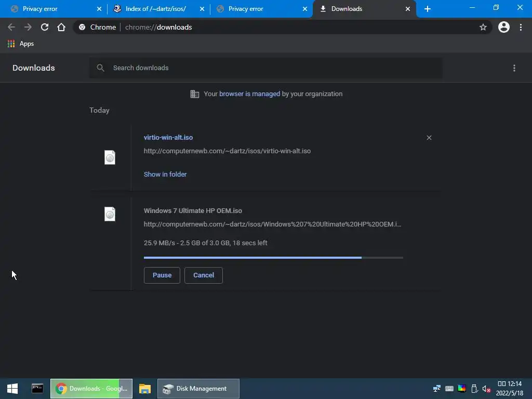The width and height of the screenshot is (532, 399).
Task: Close the first Privacy error tab
Action: (x=99, y=9)
